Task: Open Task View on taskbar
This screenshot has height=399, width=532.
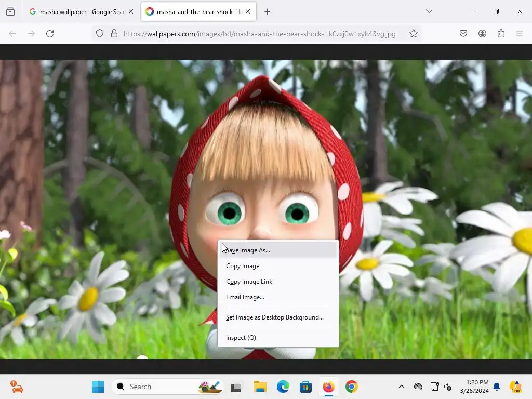Action: pos(236,387)
